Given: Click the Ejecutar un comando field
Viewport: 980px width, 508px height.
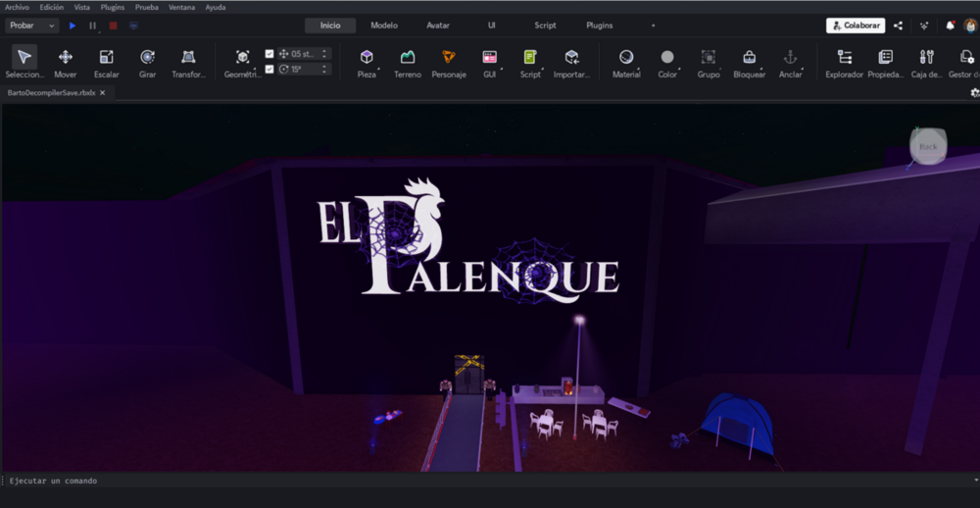Looking at the screenshot, I should (x=487, y=481).
